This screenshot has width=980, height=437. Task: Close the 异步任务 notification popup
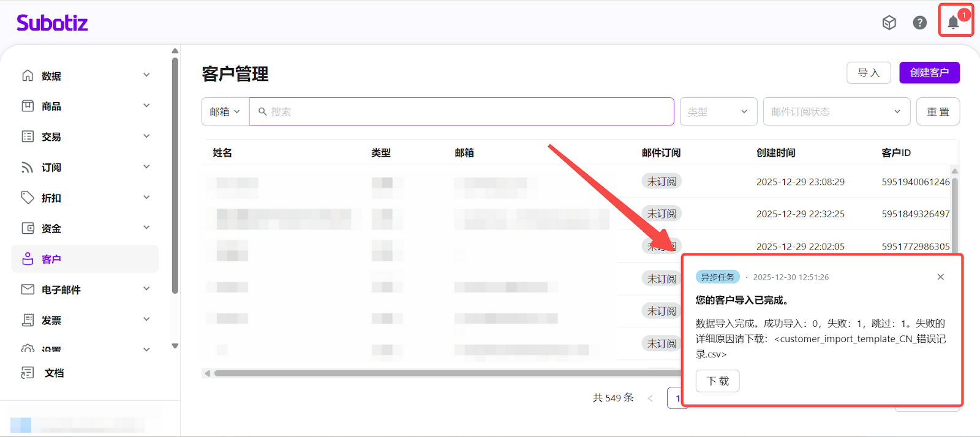pyautogui.click(x=940, y=277)
